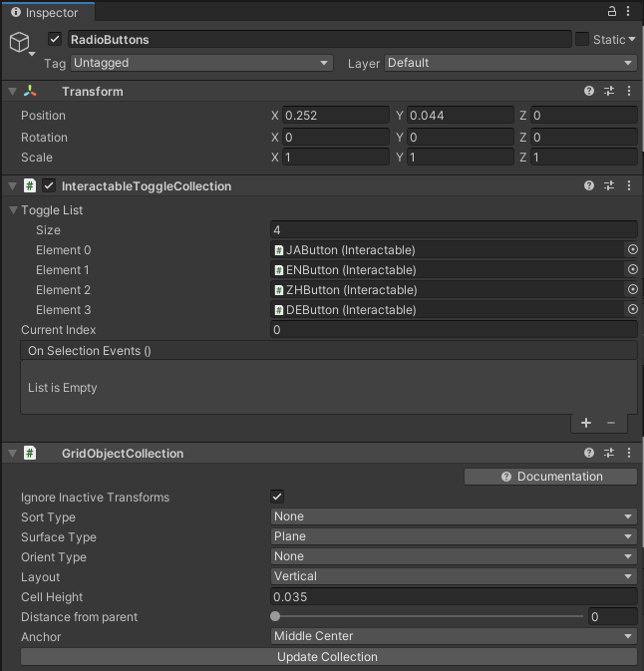Remove an On Selection Events entry
The image size is (644, 671).
pyautogui.click(x=611, y=423)
